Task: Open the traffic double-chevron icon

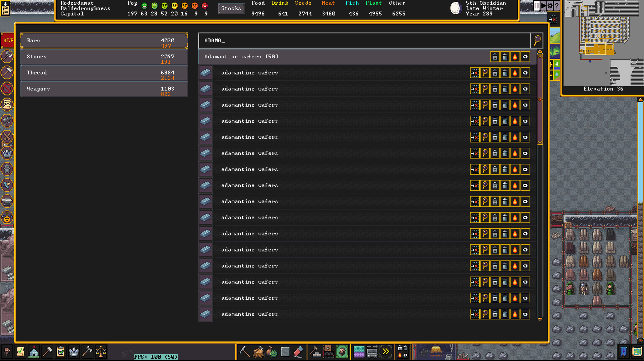Action: click(386, 352)
